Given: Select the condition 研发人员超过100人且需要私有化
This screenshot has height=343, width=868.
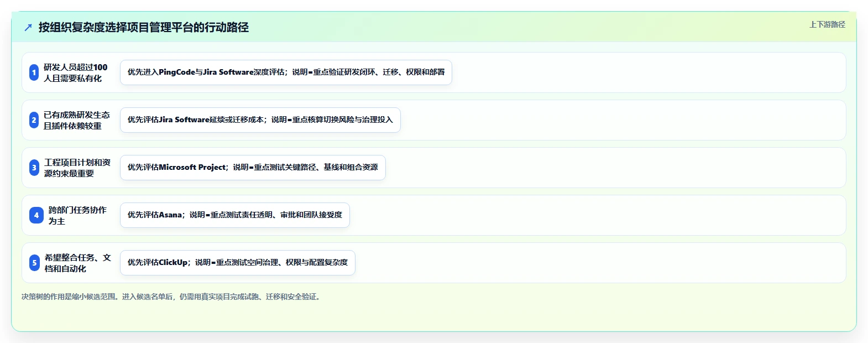Looking at the screenshot, I should click(x=76, y=72).
